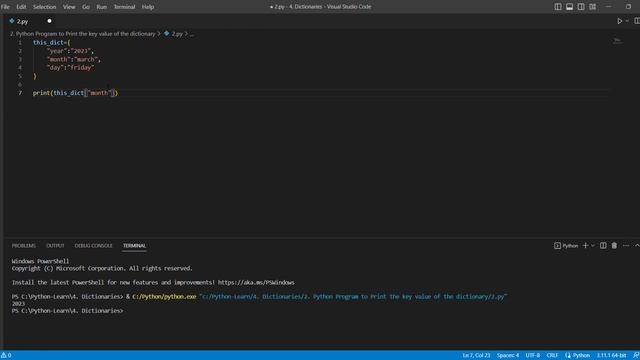This screenshot has height=360, width=640.
Task: Open the Help menu
Action: [x=148, y=7]
